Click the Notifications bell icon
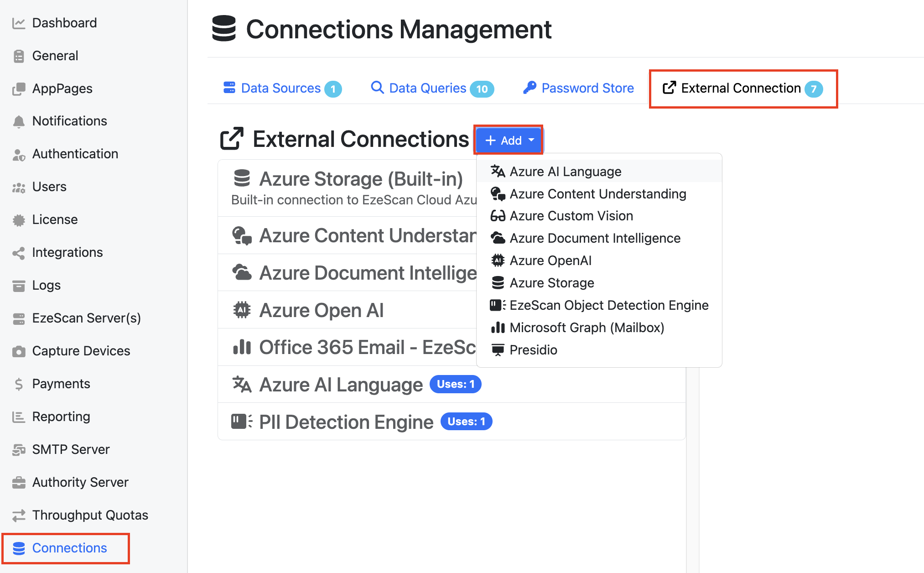The image size is (924, 573). pyautogui.click(x=19, y=121)
